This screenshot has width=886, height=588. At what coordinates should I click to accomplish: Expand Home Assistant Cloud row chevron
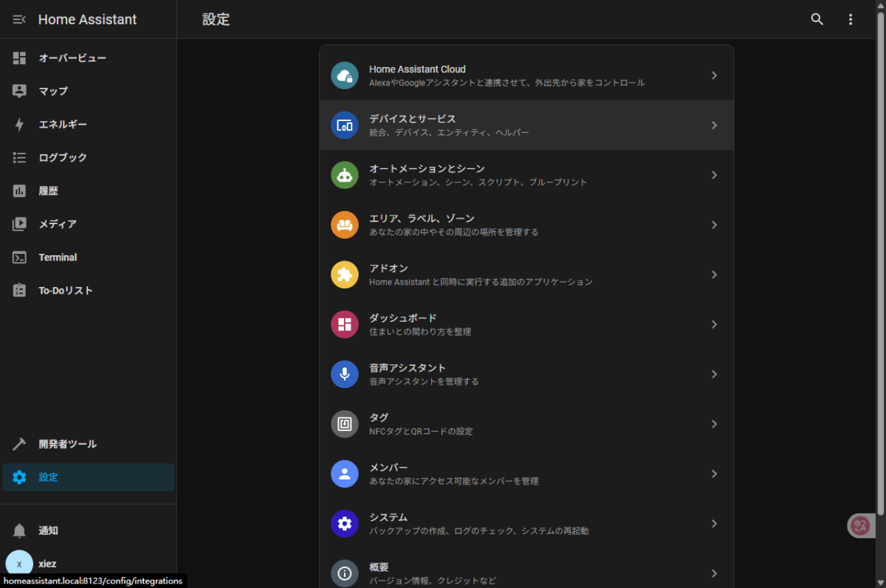click(x=714, y=75)
